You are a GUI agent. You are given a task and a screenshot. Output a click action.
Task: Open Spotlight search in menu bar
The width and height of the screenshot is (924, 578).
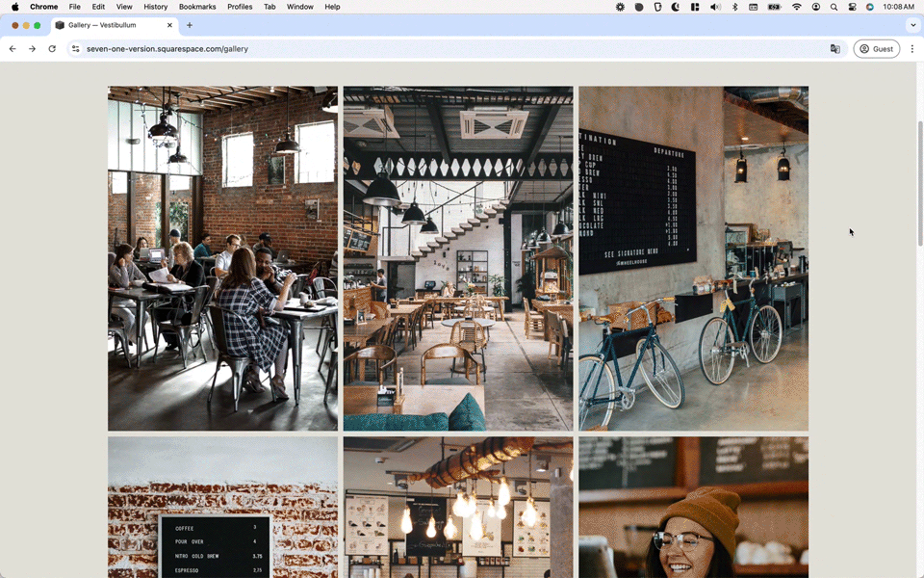click(x=834, y=7)
